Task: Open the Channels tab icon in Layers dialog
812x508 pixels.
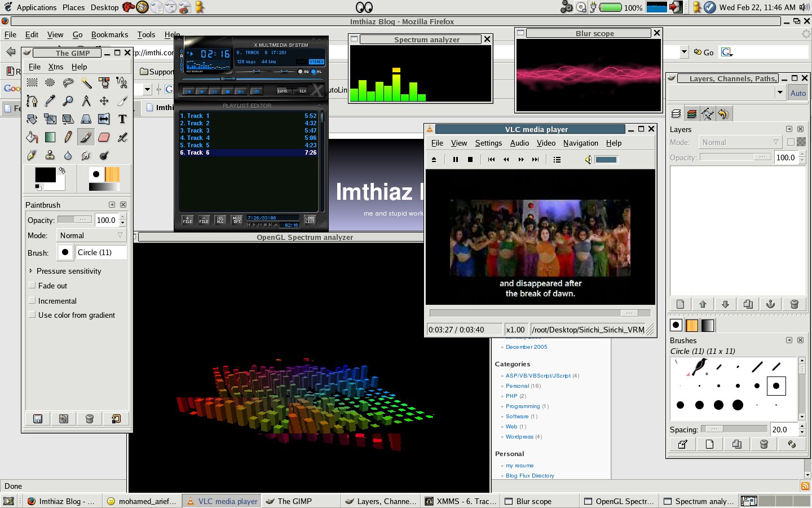Action: pos(692,114)
